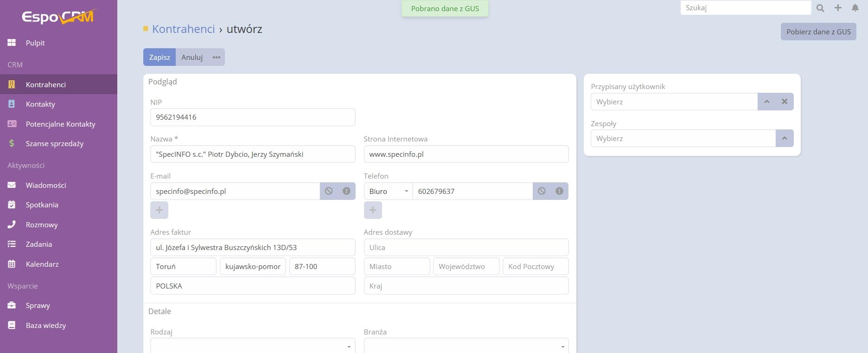
Task: Click the Pulpit grid icon
Action: coord(12,43)
